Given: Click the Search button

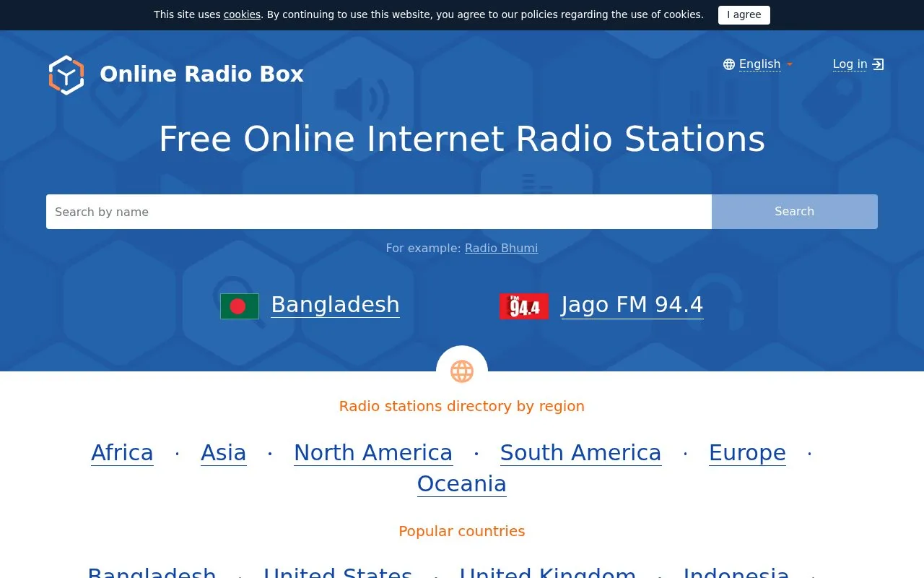Looking at the screenshot, I should (x=795, y=212).
